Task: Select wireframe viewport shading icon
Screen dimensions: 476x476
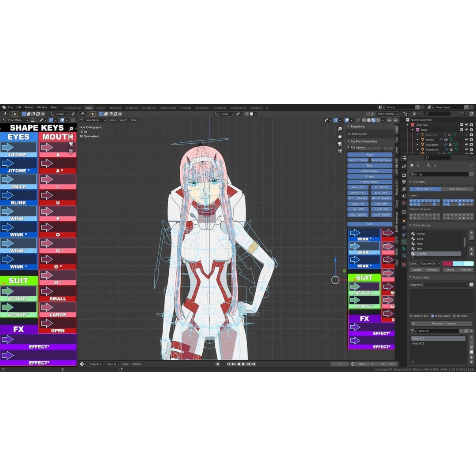Action: coord(364,120)
